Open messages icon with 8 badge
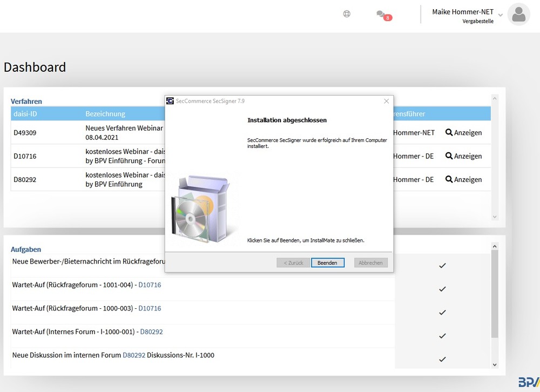The height and width of the screenshot is (392, 540). 384,16
